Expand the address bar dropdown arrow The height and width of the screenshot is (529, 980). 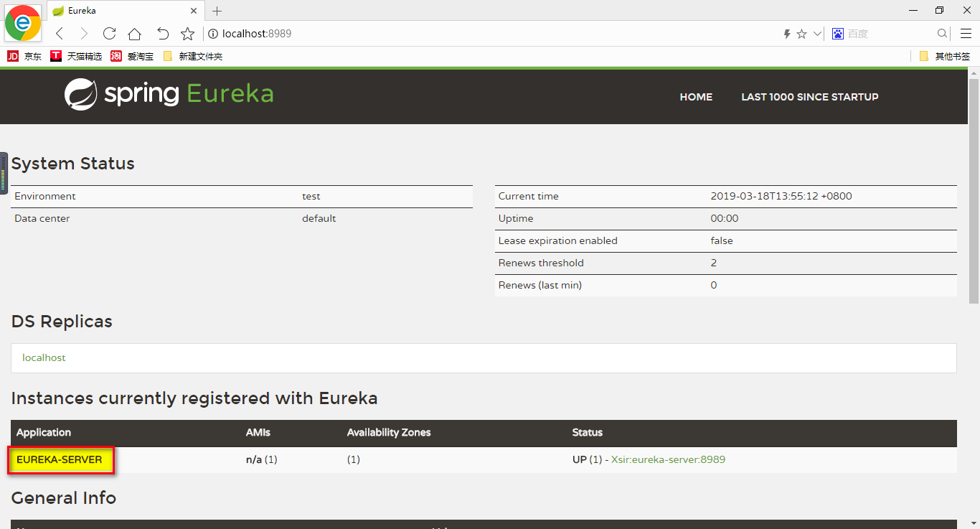pos(817,34)
